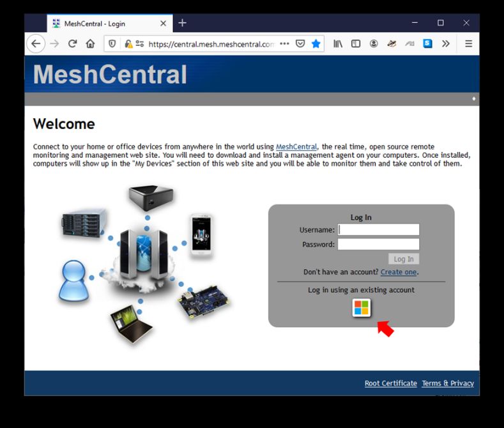Click the Microsoft account login icon
The width and height of the screenshot is (504, 428).
point(361,308)
